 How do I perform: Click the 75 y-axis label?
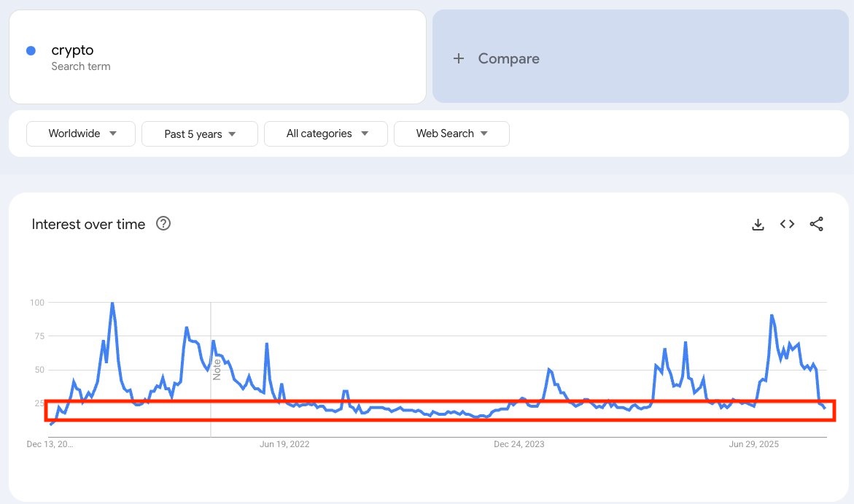pyautogui.click(x=39, y=336)
